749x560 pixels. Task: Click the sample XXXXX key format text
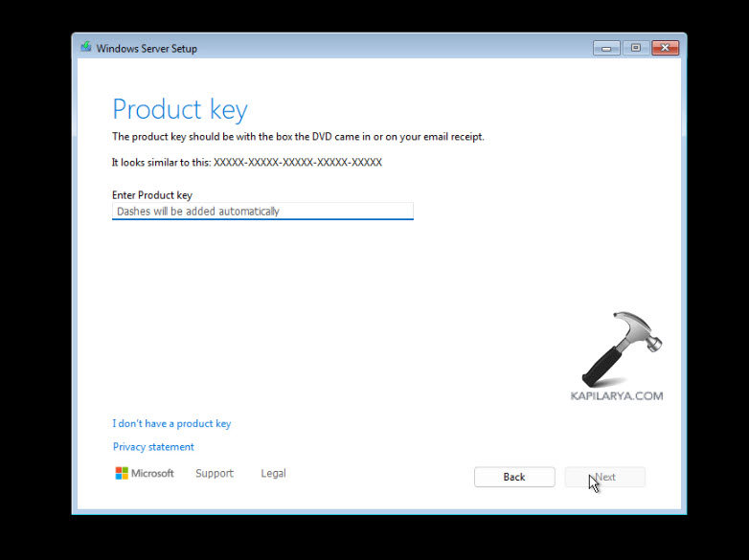[298, 163]
